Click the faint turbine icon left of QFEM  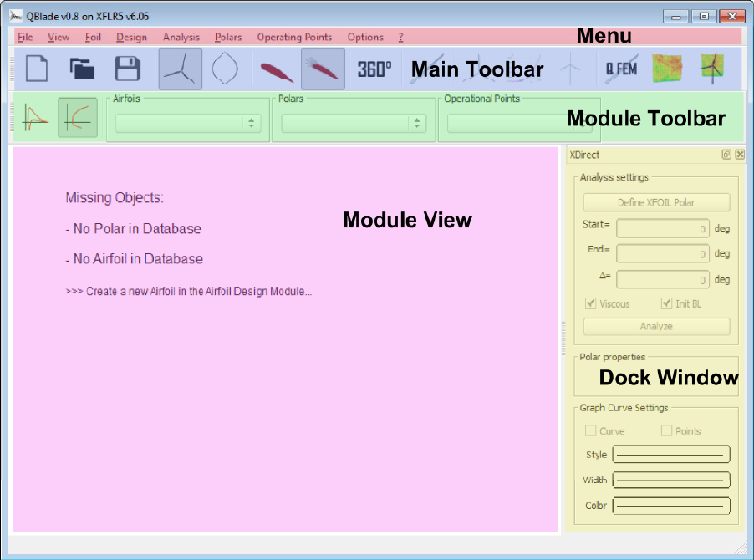[570, 69]
